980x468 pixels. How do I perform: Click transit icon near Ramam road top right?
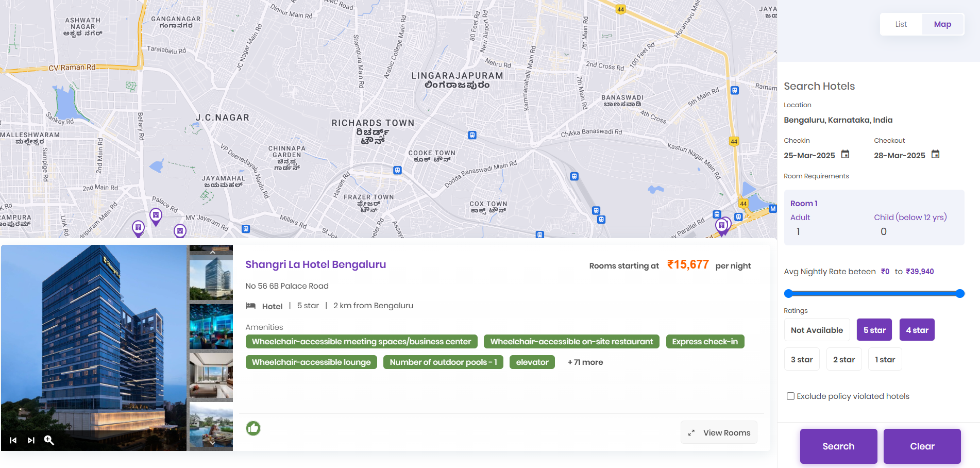735,90
